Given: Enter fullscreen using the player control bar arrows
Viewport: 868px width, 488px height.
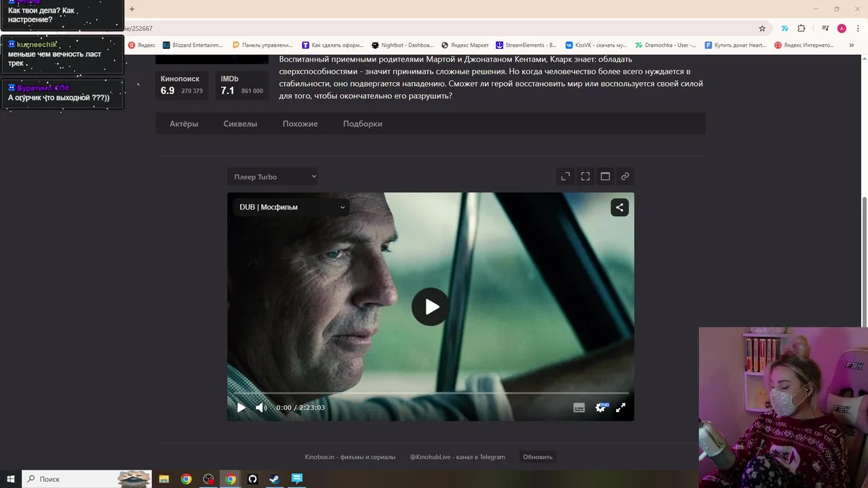Looking at the screenshot, I should pos(620,407).
